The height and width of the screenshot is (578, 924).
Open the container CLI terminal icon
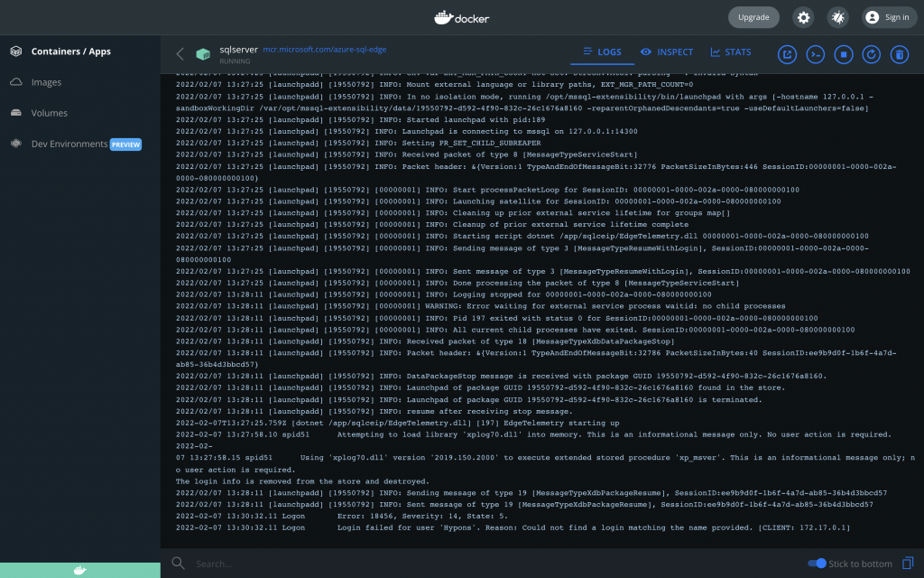click(x=816, y=54)
